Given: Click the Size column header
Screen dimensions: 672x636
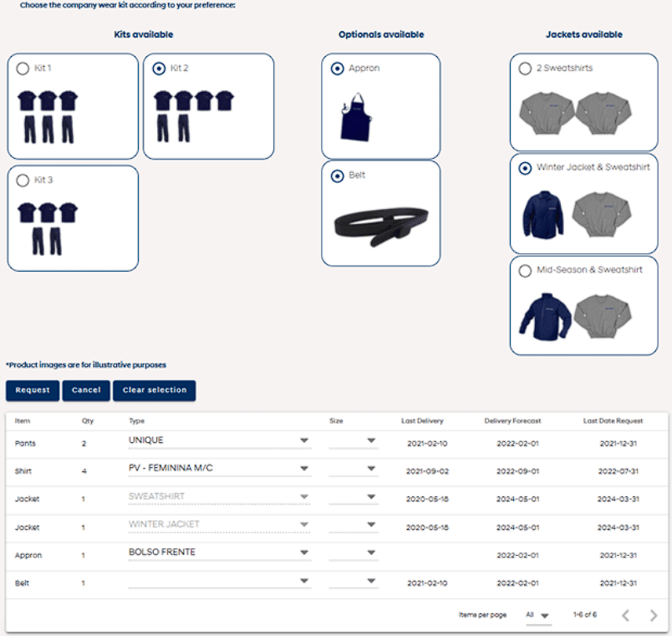Looking at the screenshot, I should click(336, 421).
